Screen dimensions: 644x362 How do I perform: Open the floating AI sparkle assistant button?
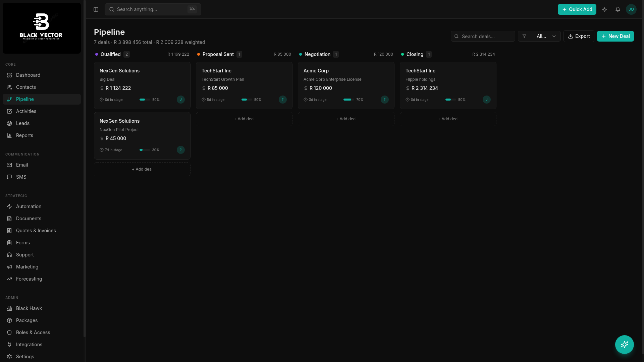(x=625, y=345)
